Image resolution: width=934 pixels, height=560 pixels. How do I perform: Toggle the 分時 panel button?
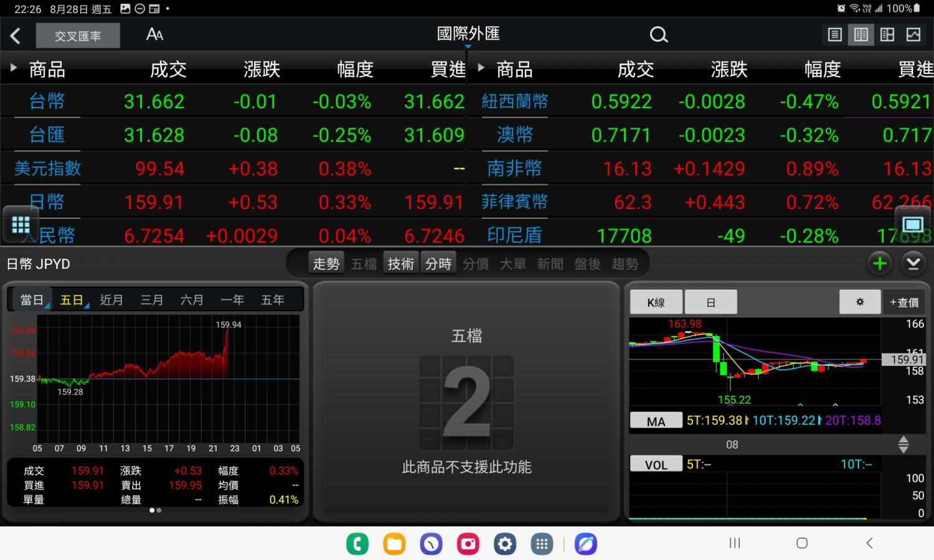pos(438,264)
